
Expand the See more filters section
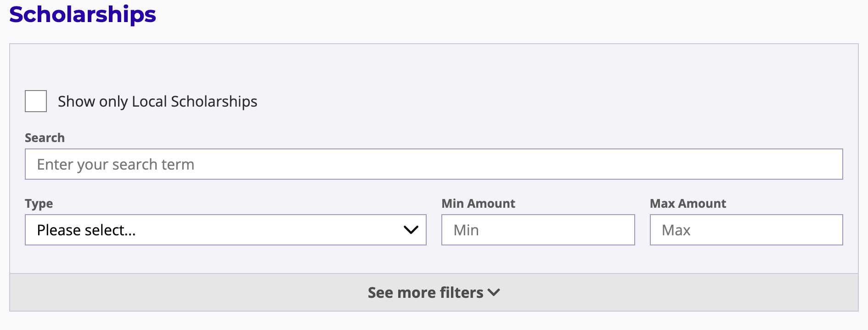tap(426, 293)
